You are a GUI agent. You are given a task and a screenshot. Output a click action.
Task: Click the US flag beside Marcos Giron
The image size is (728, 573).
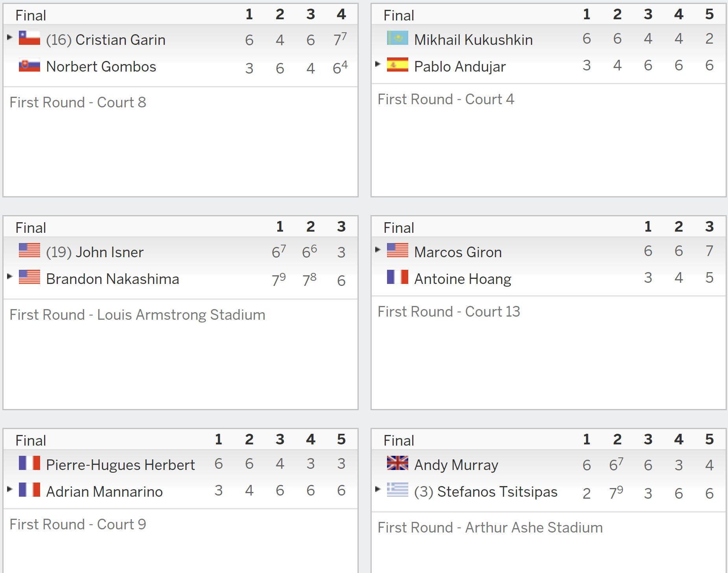[x=398, y=250]
